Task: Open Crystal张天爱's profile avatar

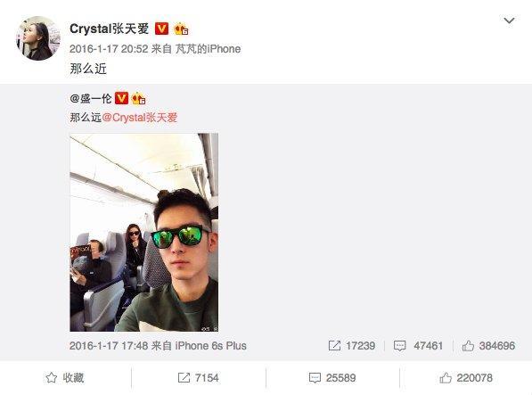Action: [38, 38]
